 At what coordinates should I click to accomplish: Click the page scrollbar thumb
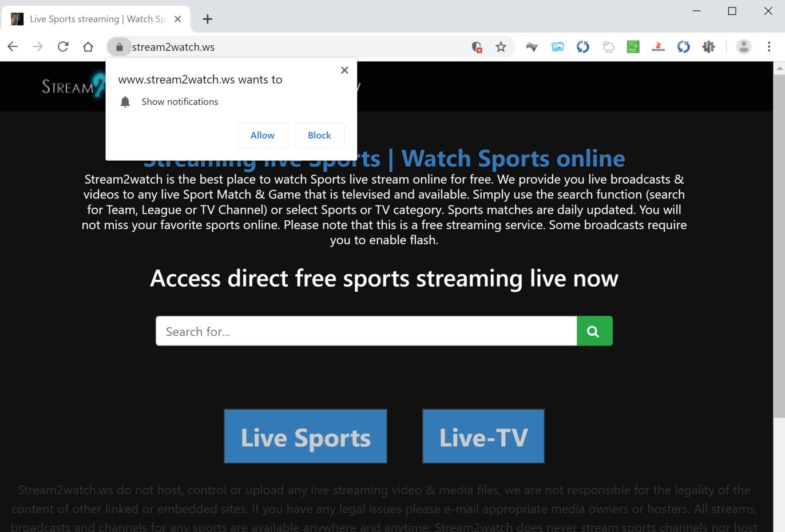point(779,246)
